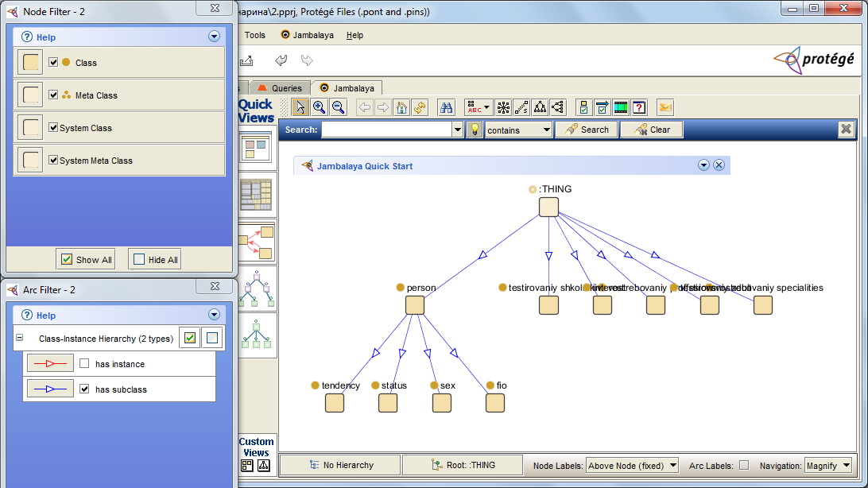Open the help window toolbar icon
Image resolution: width=868 pixels, height=488 pixels.
pyautogui.click(x=639, y=107)
